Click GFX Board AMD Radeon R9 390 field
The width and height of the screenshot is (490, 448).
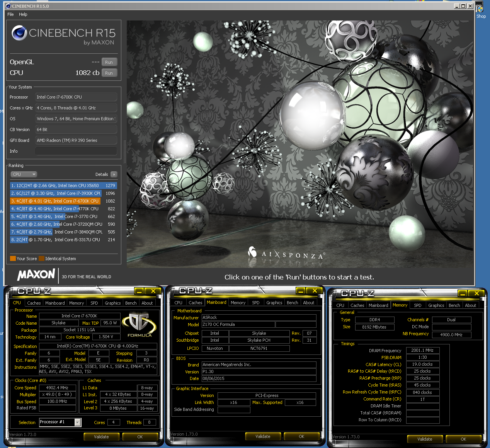point(76,140)
